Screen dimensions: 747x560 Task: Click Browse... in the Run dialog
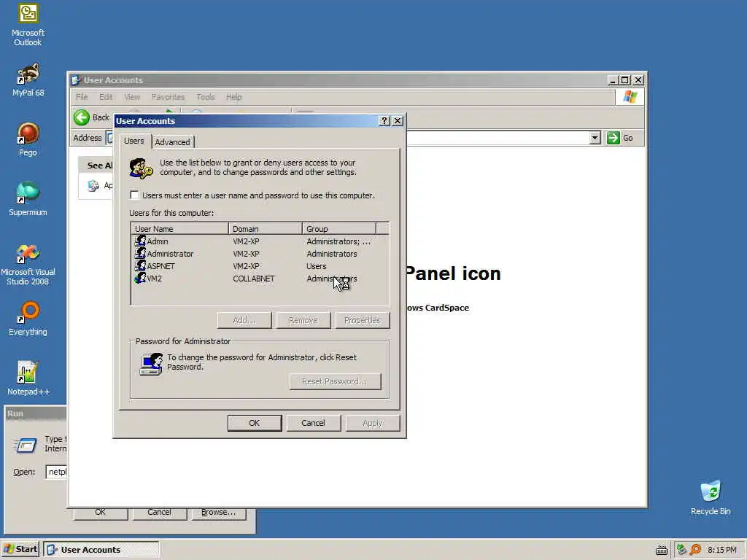pyautogui.click(x=218, y=513)
